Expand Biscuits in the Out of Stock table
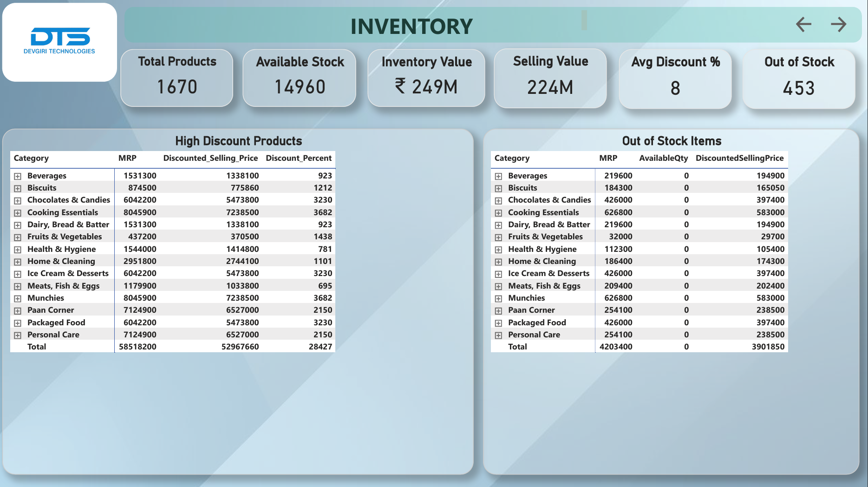The width and height of the screenshot is (868, 487). [498, 188]
